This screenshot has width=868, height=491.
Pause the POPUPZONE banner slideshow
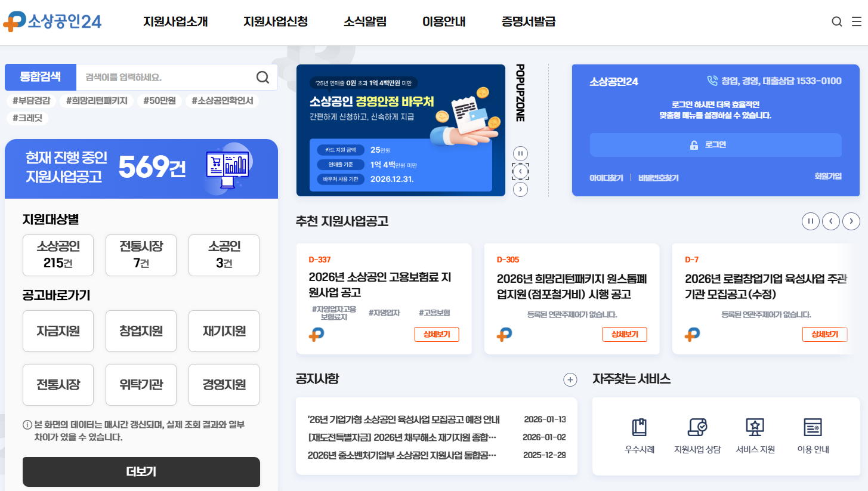(x=520, y=153)
